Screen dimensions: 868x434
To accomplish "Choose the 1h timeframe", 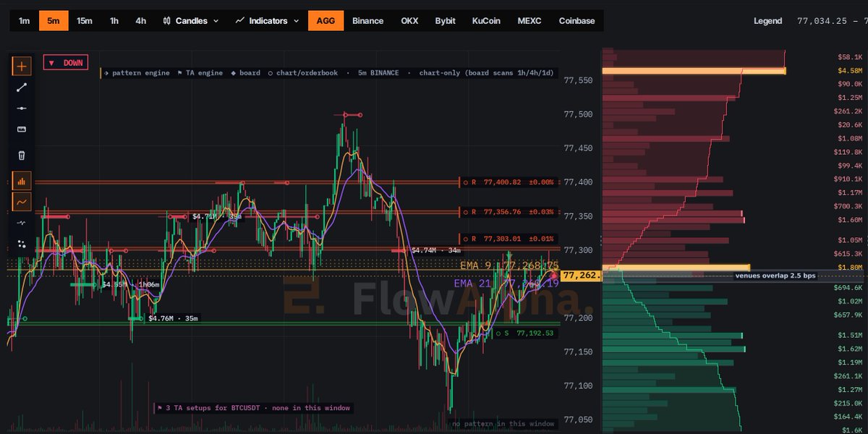I will click(114, 21).
